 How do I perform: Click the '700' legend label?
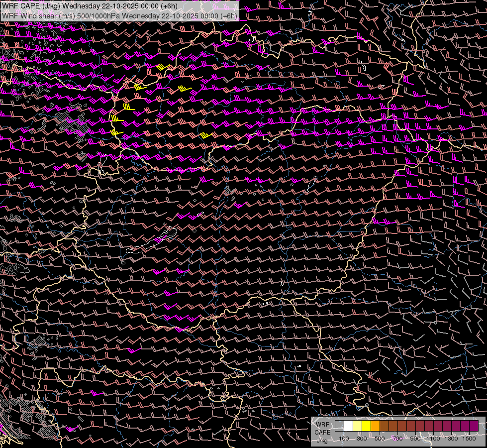(x=397, y=439)
